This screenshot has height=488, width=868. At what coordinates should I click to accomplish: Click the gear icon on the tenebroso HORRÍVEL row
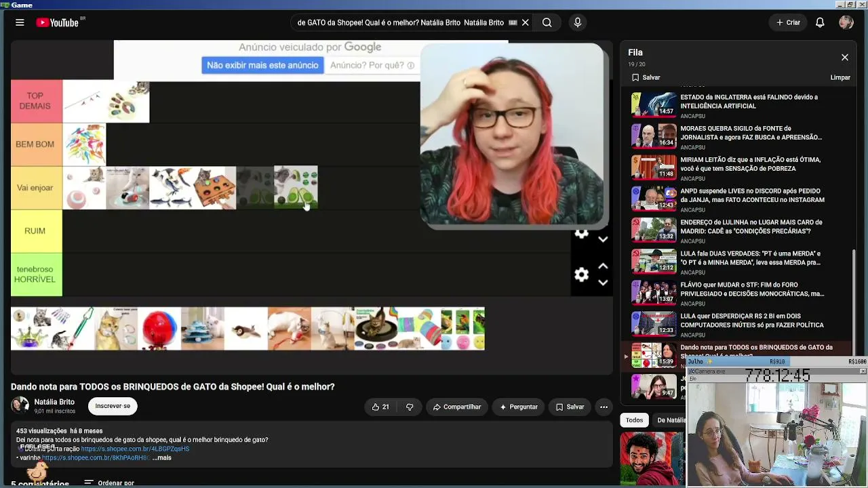click(581, 274)
